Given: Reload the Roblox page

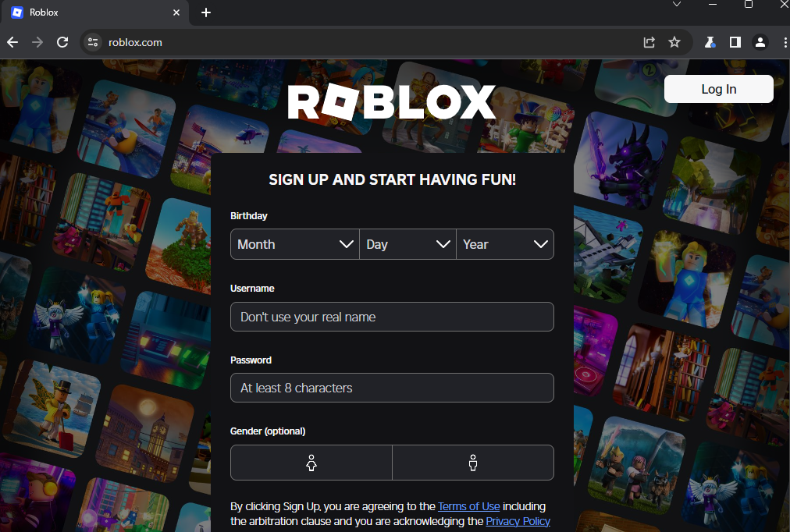Looking at the screenshot, I should 62,42.
